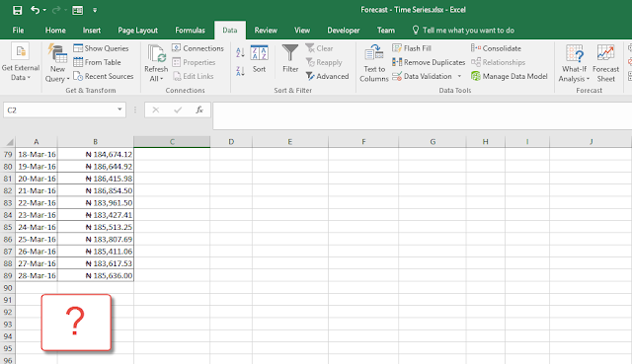Click the Form icon in Quick Access Toolbar
Image resolution: width=632 pixels, height=364 pixels.
77,10
